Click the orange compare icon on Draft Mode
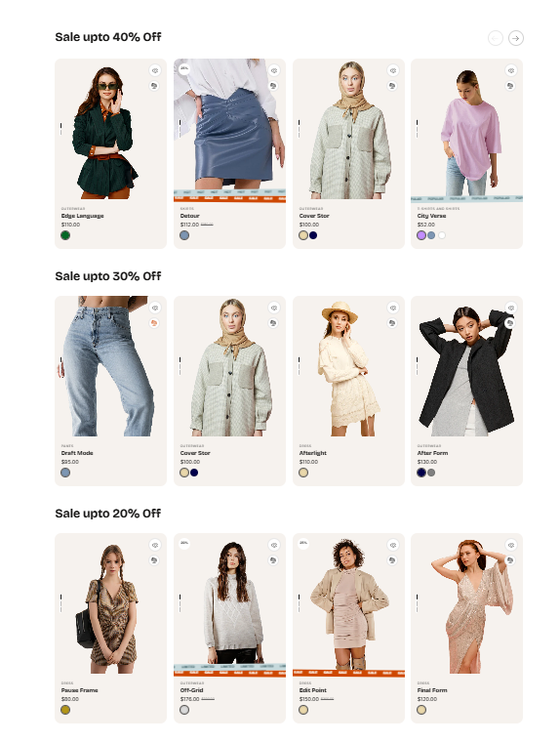Screen dimensions: 560x743 click(x=154, y=323)
